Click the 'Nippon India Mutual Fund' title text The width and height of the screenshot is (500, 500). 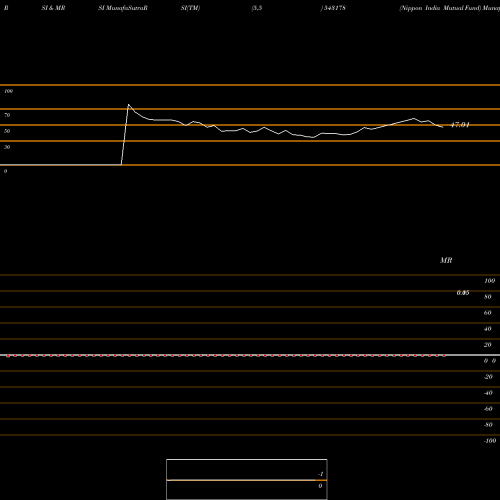coord(440,8)
